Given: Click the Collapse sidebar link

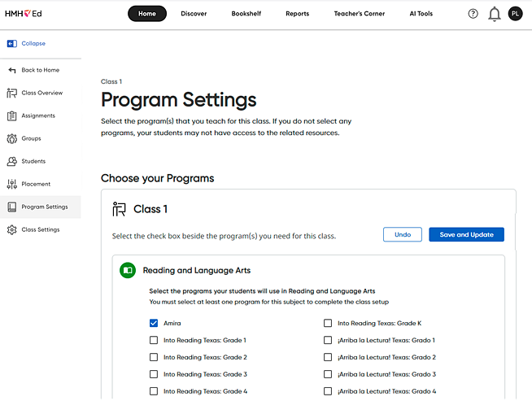Looking at the screenshot, I should [x=33, y=43].
